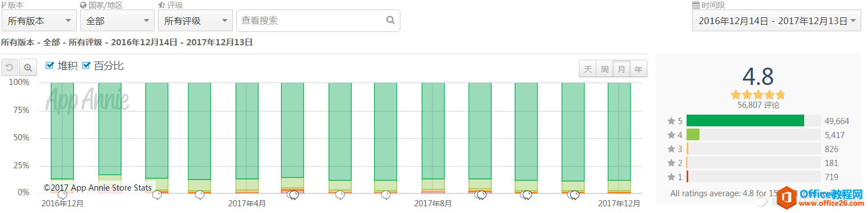Expand the 全部 country/region dropdown
The height and width of the screenshot is (213, 868).
pyautogui.click(x=117, y=21)
